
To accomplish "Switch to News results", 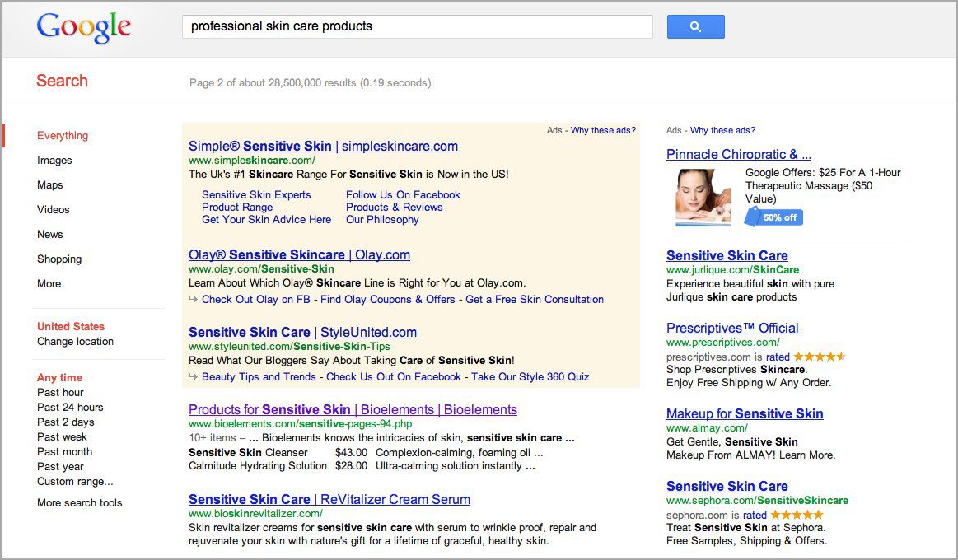I will [x=50, y=235].
